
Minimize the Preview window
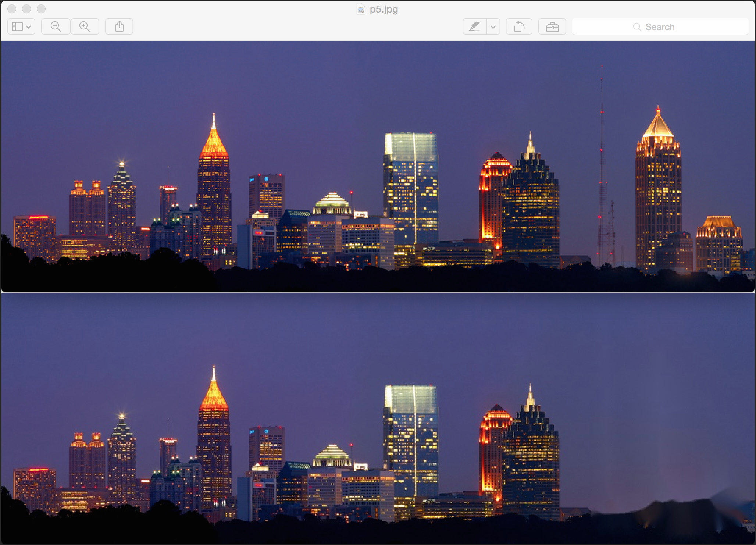pos(26,8)
